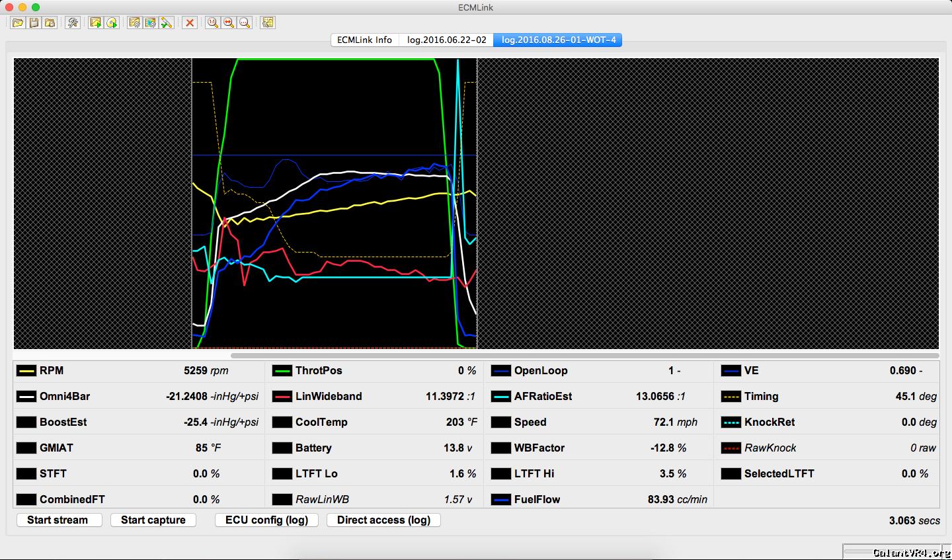The width and height of the screenshot is (952, 560).
Task: Click the KnockRet dashed cyan swatch
Action: pyautogui.click(x=731, y=422)
